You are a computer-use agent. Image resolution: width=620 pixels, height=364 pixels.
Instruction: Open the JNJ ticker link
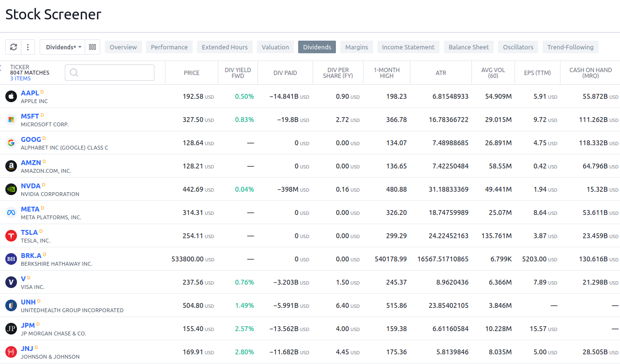click(x=27, y=349)
